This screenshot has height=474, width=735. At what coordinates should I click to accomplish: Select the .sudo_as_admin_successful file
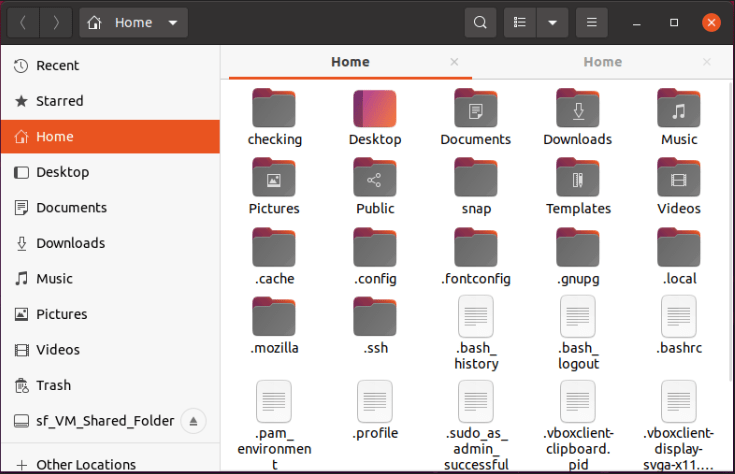pos(476,425)
